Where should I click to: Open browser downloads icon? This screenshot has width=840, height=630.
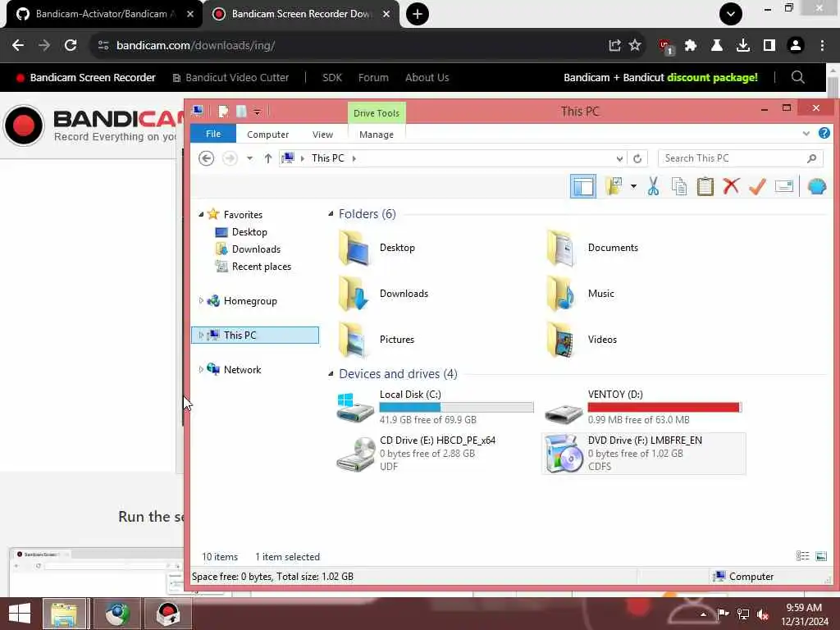pyautogui.click(x=742, y=45)
